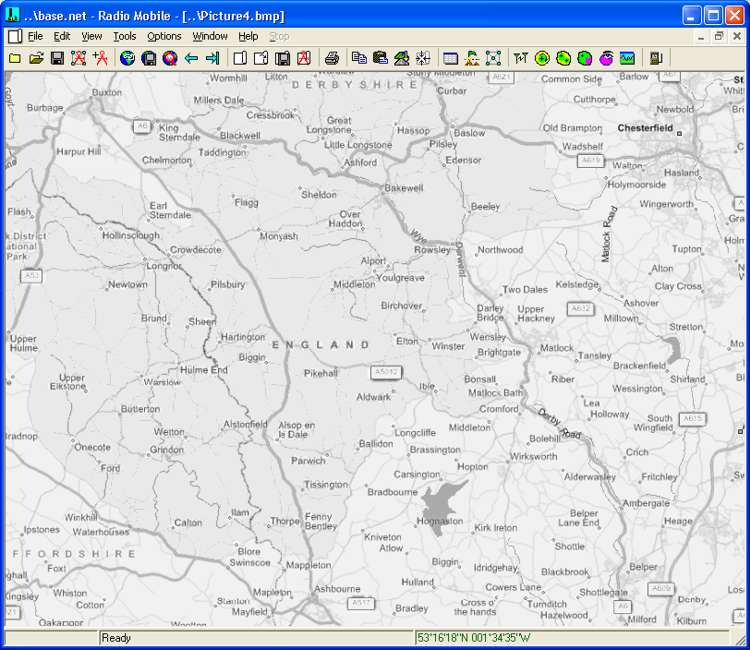Click the green nodes square network icon
750x650 pixels.
(493, 58)
